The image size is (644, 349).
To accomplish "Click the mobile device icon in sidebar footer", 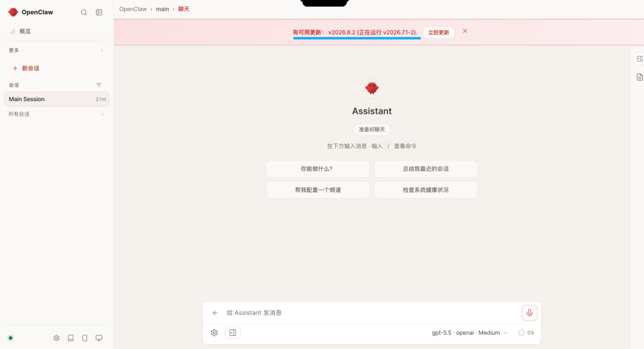I will tap(85, 338).
